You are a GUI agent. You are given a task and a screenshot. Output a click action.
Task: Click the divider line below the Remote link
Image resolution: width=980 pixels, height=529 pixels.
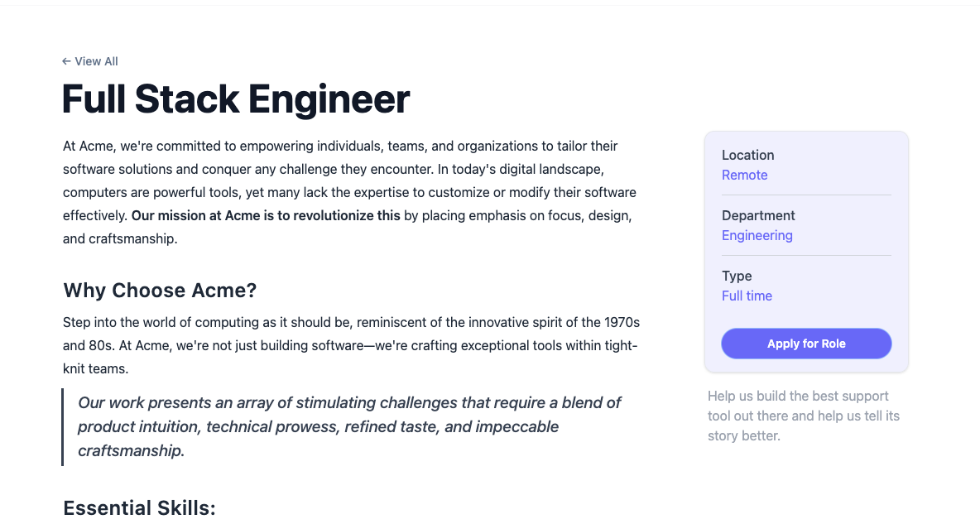pos(806,195)
